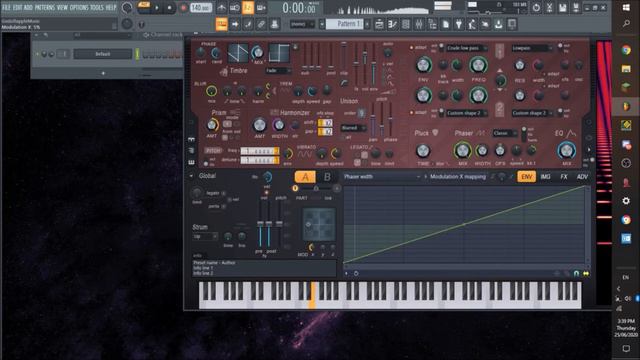640x360 pixels.
Task: Toggle the wait for input icon
Action: pyautogui.click(x=235, y=8)
